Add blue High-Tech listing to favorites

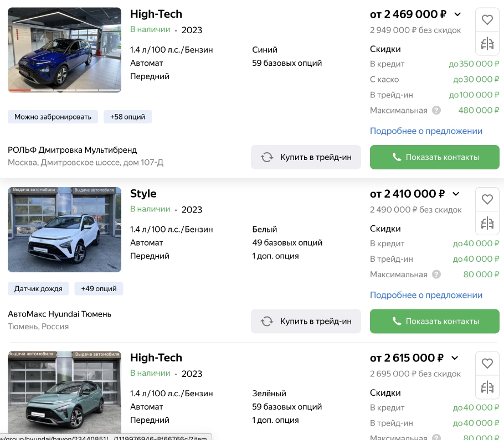click(x=487, y=20)
